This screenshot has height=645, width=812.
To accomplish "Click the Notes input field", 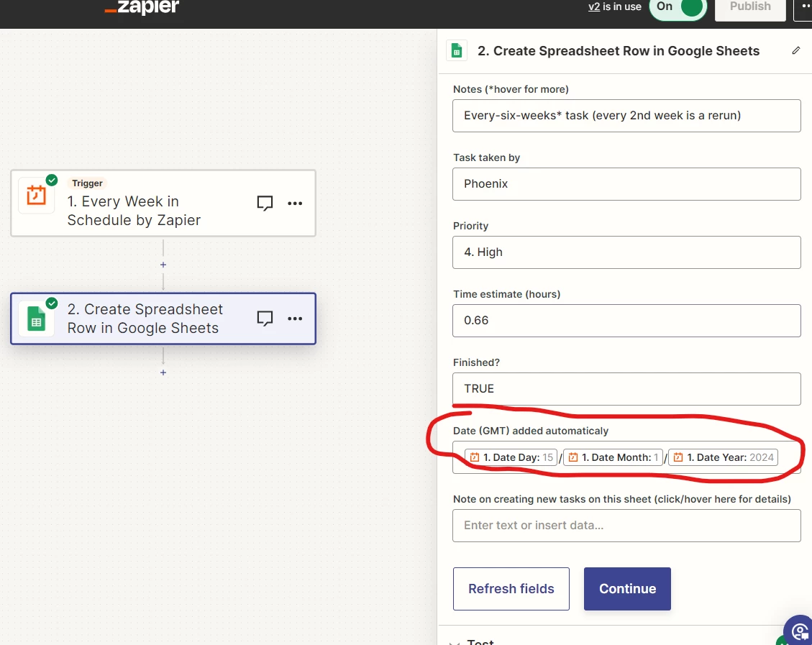I will (x=626, y=116).
